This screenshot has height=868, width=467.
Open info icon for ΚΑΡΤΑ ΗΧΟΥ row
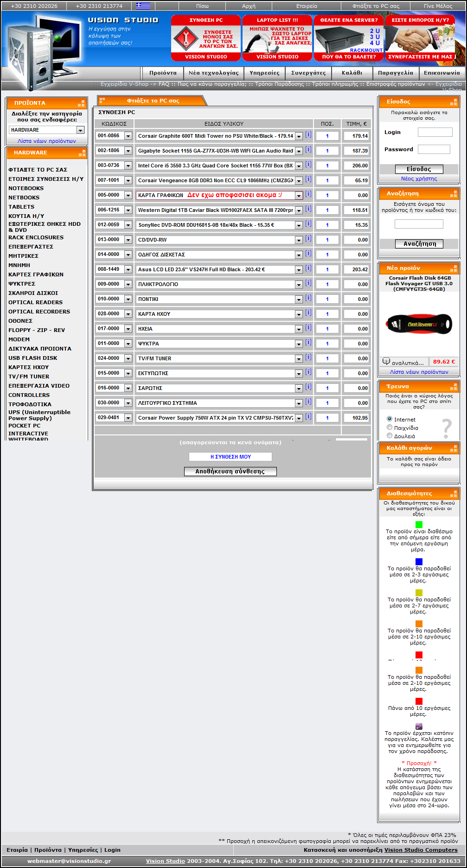(308, 313)
